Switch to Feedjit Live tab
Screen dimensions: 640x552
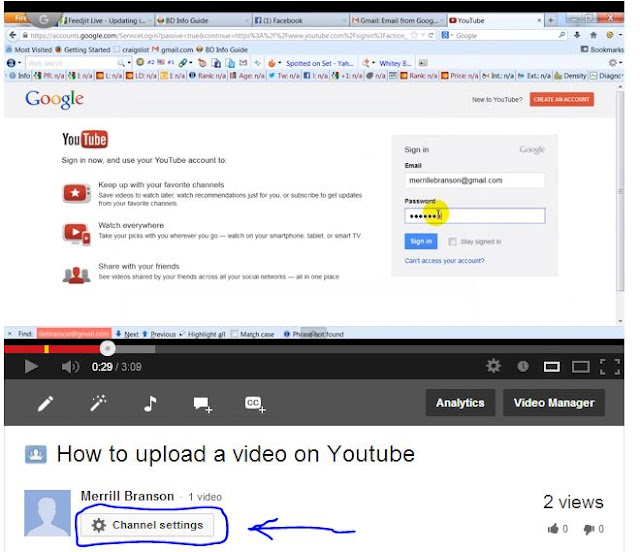[x=104, y=20]
